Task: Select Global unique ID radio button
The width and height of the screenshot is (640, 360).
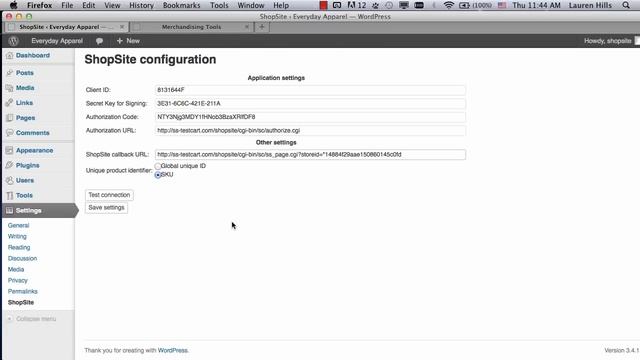Action: coord(158,166)
